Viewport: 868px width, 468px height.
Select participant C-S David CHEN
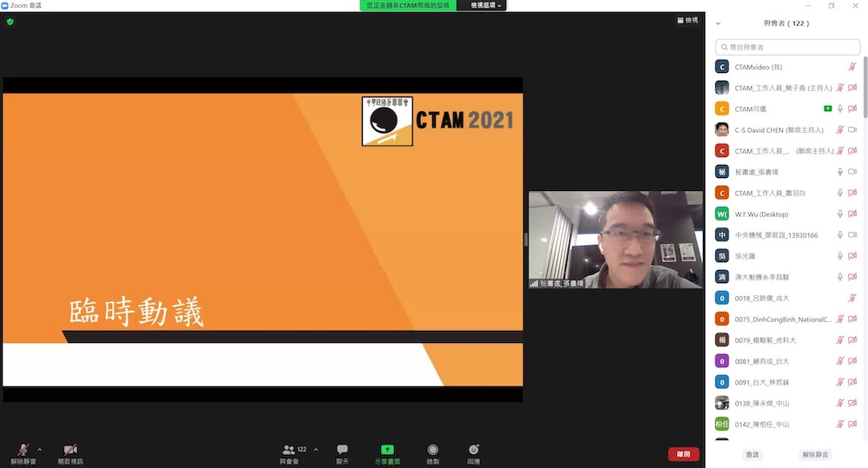click(x=786, y=130)
